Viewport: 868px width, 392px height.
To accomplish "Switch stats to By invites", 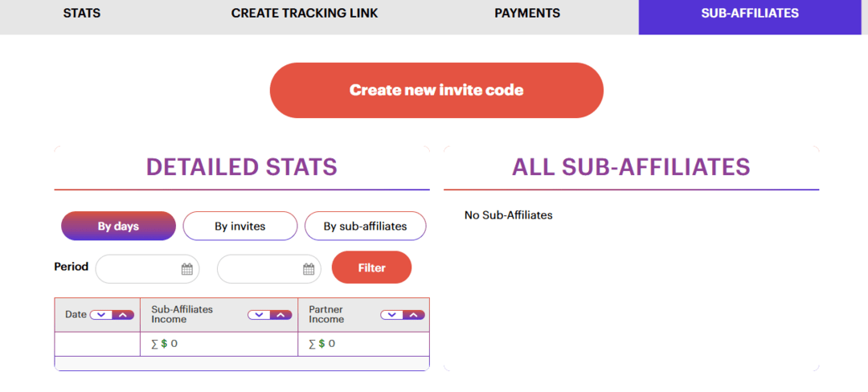I will (240, 227).
